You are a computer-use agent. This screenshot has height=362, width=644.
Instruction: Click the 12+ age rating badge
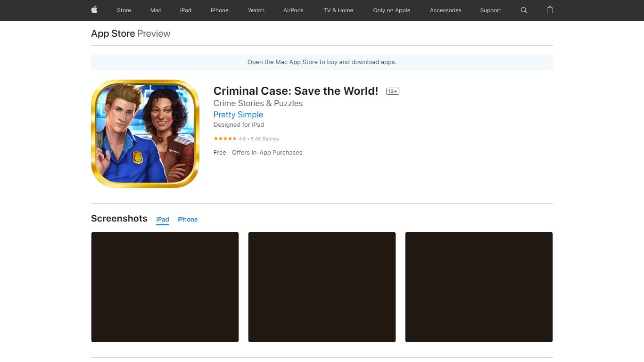click(x=393, y=91)
